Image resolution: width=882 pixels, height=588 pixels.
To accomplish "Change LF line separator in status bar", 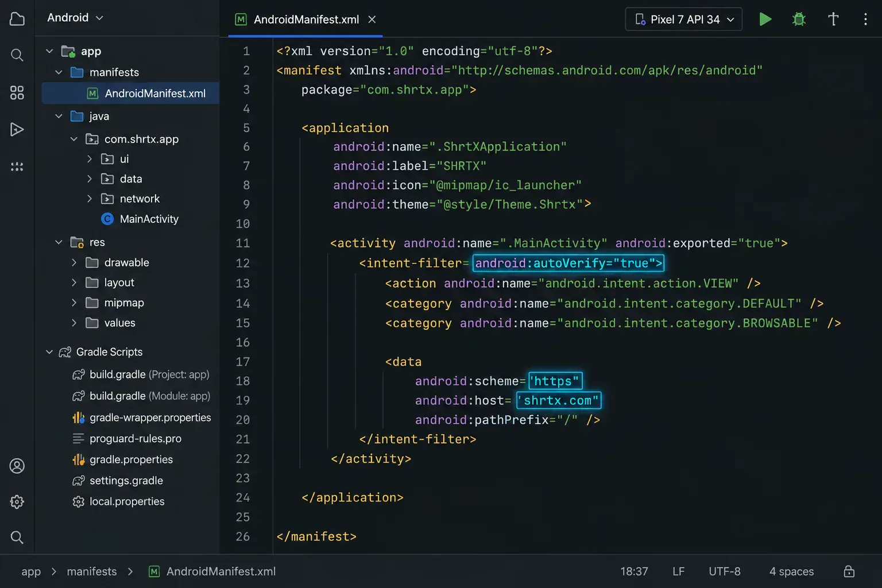I will click(678, 571).
